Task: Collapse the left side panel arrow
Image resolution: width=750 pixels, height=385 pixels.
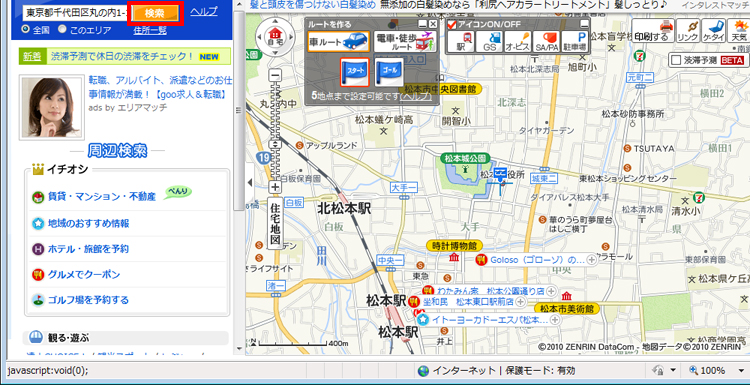Action: pos(250,182)
